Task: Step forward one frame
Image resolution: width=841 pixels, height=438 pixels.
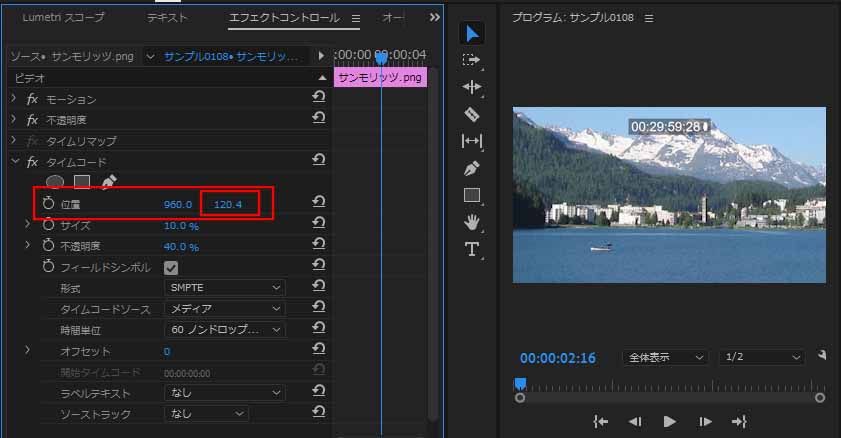Action: coord(704,422)
